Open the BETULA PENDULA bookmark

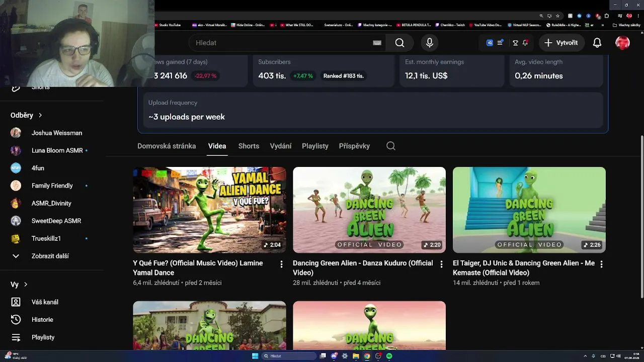[x=414, y=25]
